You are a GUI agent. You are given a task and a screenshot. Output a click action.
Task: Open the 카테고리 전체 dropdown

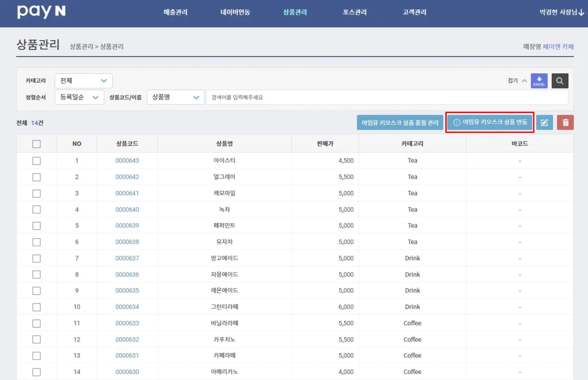pos(83,81)
